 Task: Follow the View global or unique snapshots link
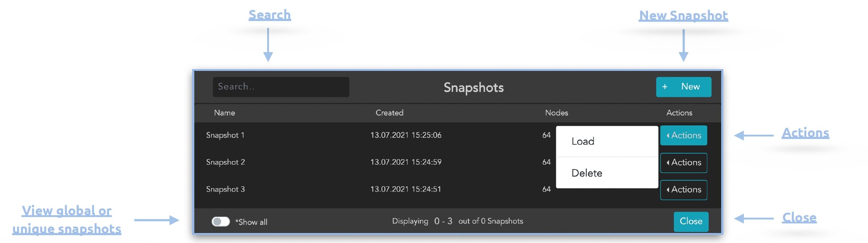tap(67, 220)
